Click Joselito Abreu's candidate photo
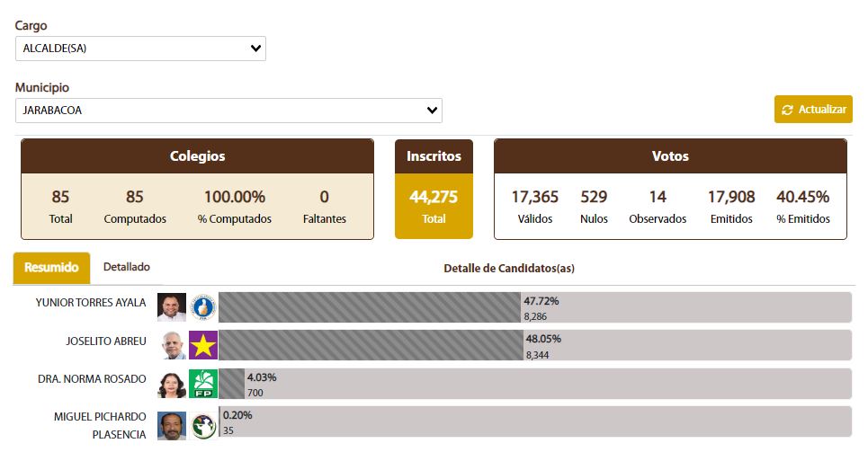868x461 pixels. [x=171, y=346]
